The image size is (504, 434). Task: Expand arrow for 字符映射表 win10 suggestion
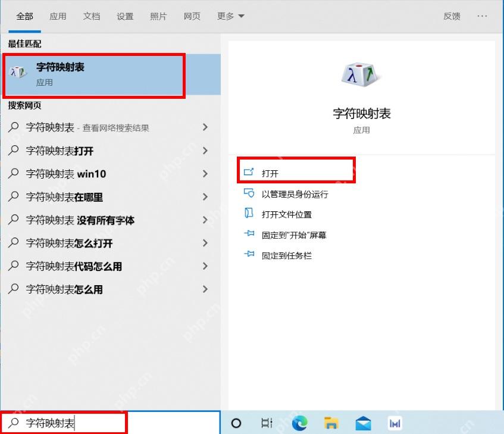[x=205, y=174]
